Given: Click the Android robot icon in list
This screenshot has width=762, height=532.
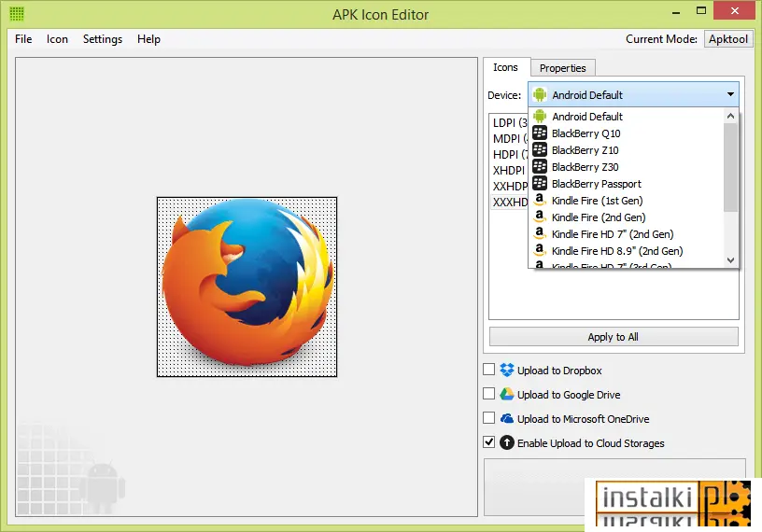Looking at the screenshot, I should 540,116.
